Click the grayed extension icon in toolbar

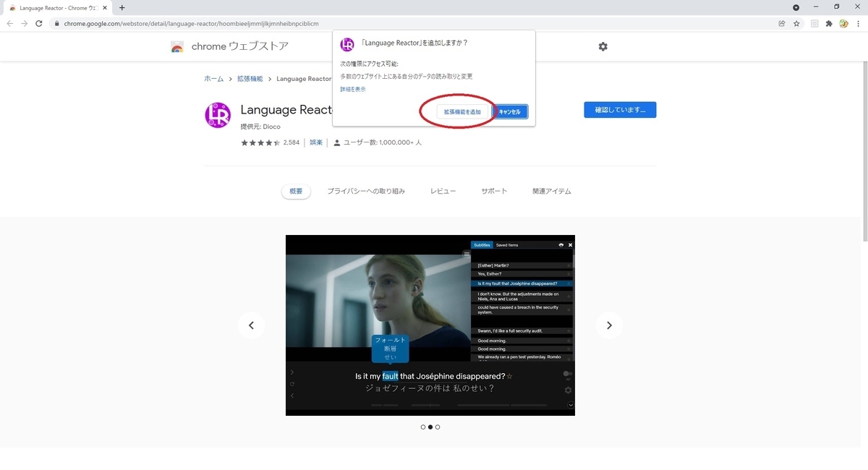(x=814, y=23)
